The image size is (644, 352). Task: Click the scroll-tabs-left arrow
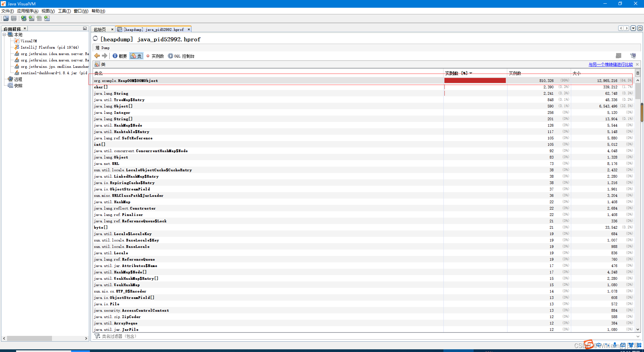[621, 28]
